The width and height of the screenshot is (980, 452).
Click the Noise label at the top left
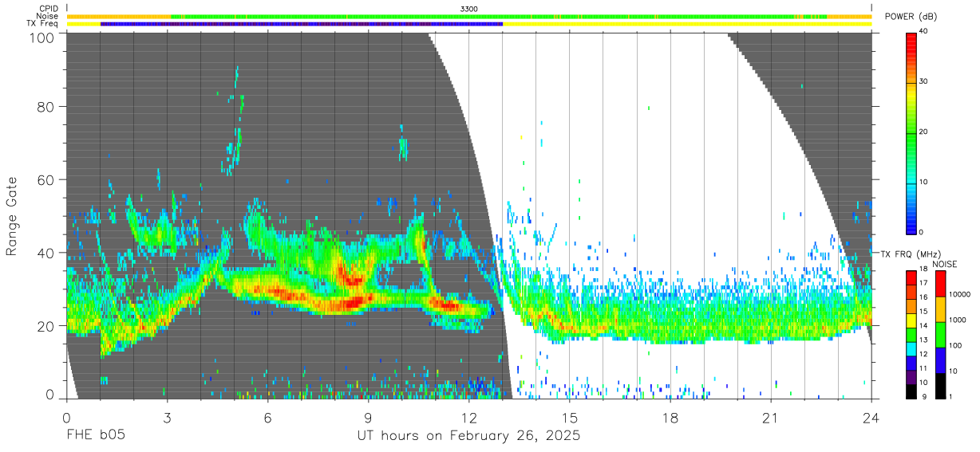tap(46, 16)
